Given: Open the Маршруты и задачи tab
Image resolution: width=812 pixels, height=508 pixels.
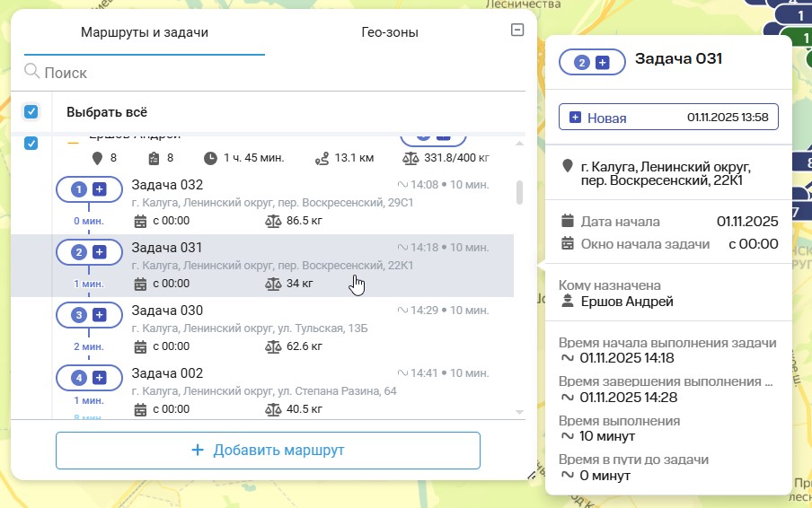Looking at the screenshot, I should (145, 32).
